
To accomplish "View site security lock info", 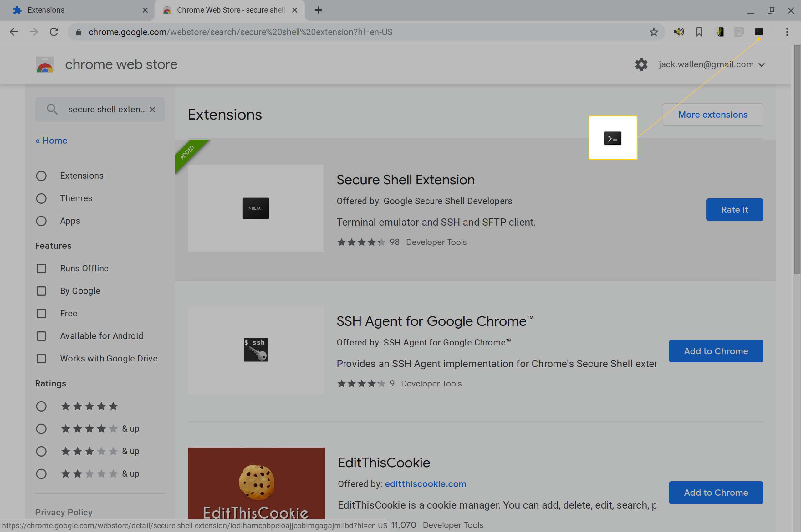I will (x=79, y=32).
